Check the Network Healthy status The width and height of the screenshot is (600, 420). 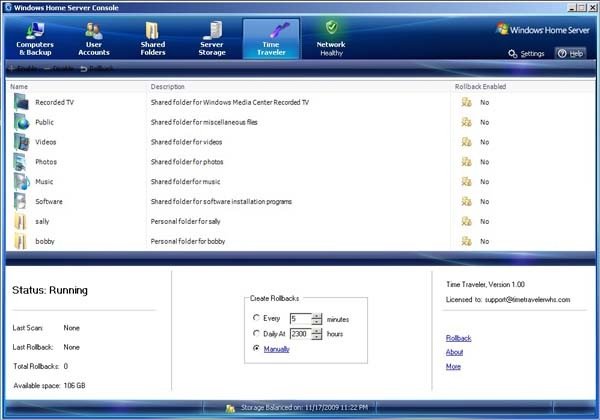[331, 39]
